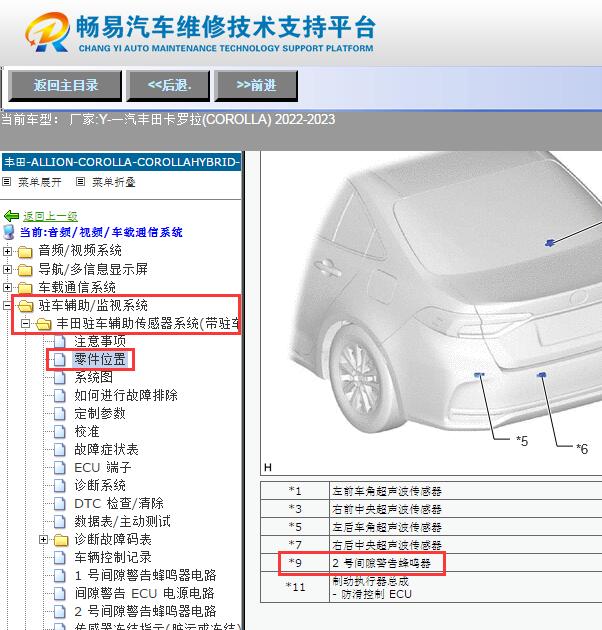Viewport: 602px width, 630px height.
Task: Collapse the 丰田驻车辅助传感器系统 node
Action: [x=25, y=323]
